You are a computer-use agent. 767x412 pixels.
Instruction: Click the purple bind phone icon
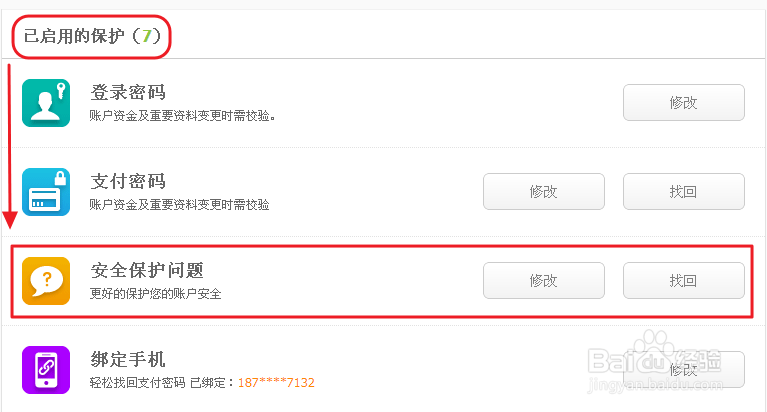(x=46, y=370)
